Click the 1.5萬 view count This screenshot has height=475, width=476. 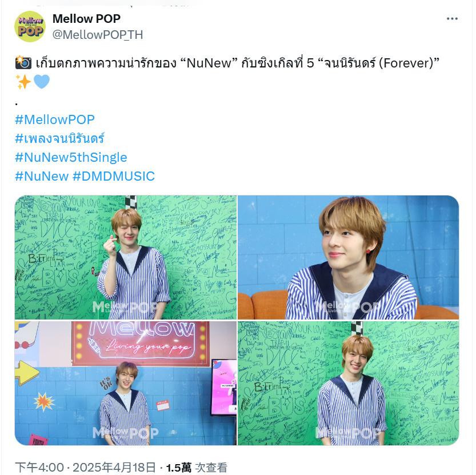pyautogui.click(x=178, y=468)
